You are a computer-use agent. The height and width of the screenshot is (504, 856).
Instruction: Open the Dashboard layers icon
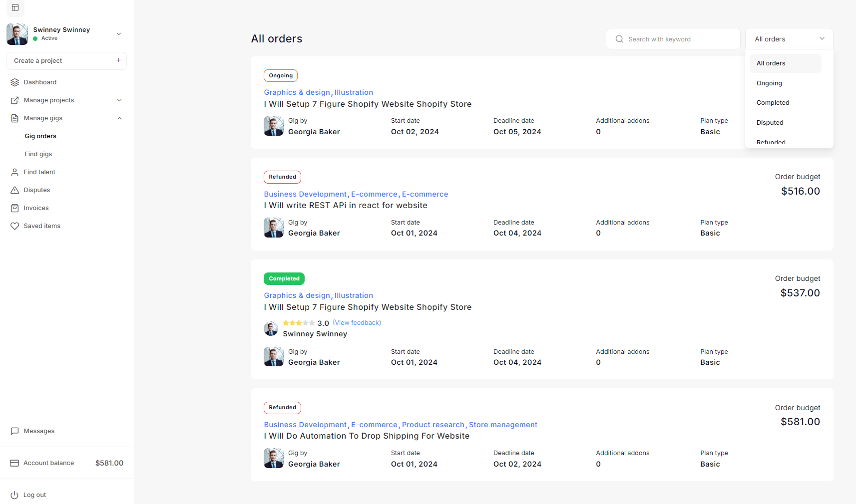point(14,82)
